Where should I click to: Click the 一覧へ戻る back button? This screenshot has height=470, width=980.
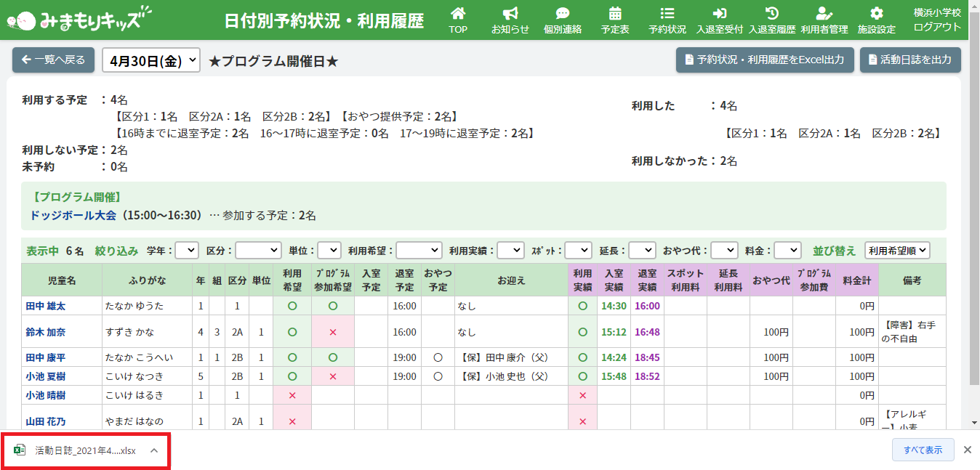click(53, 60)
